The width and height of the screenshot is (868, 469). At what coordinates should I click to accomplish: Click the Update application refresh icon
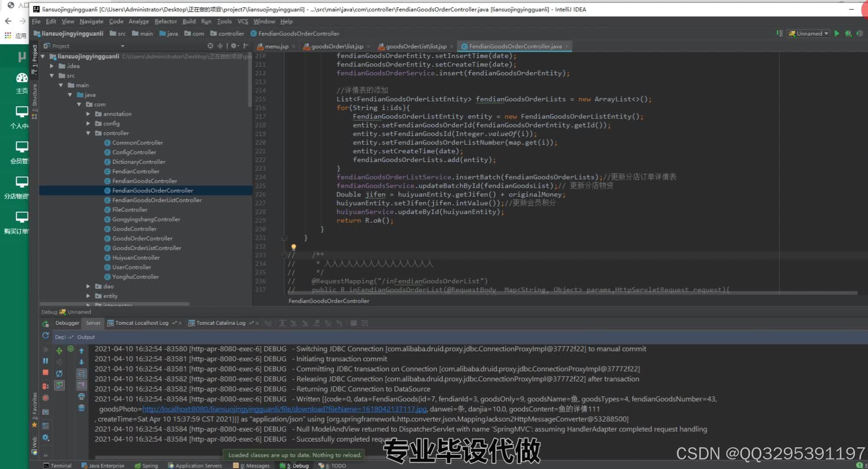point(46,336)
